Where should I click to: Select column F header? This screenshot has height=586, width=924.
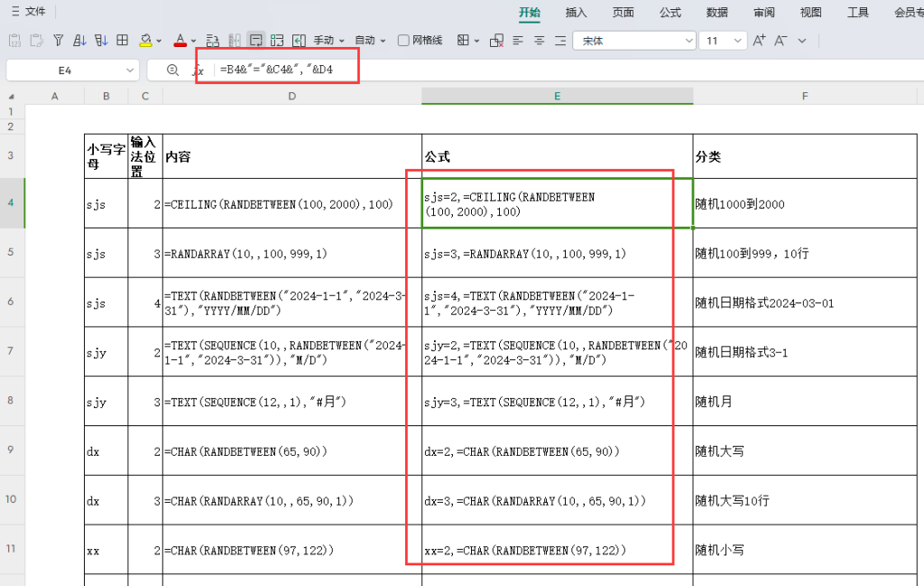pyautogui.click(x=805, y=96)
